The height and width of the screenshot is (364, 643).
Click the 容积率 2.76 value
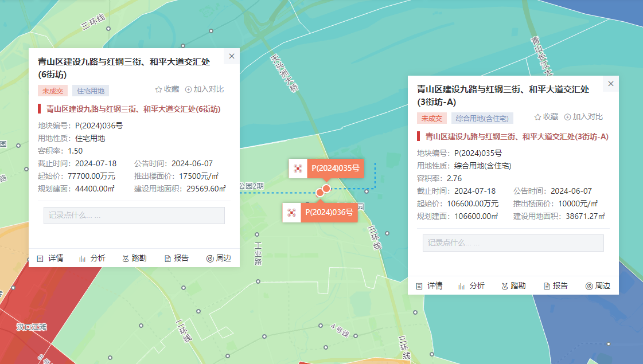pyautogui.click(x=454, y=178)
